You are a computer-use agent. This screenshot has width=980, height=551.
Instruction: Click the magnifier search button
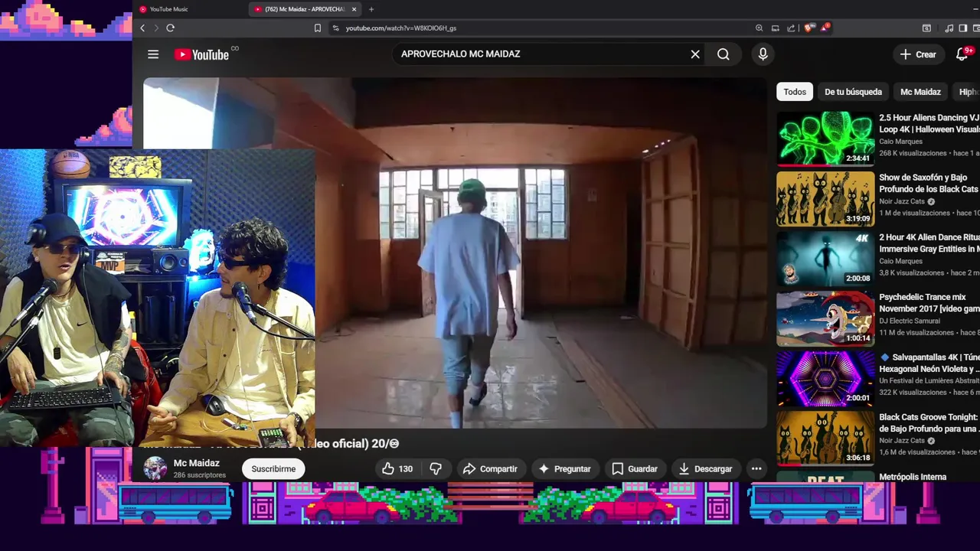pyautogui.click(x=724, y=54)
